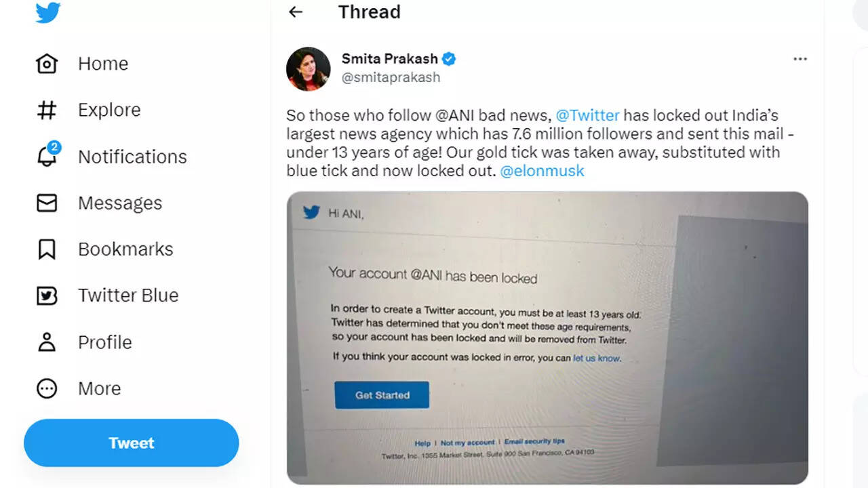Click the Smita Prakash display name

(x=389, y=59)
